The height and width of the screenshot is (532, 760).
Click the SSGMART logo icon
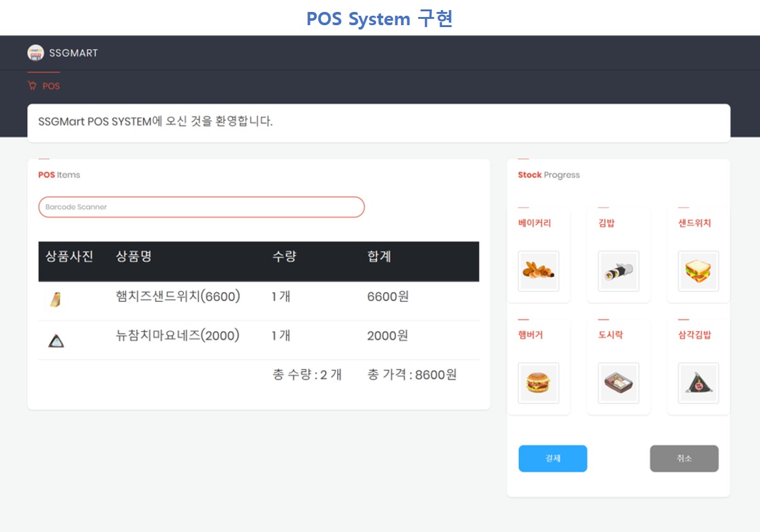[x=35, y=53]
